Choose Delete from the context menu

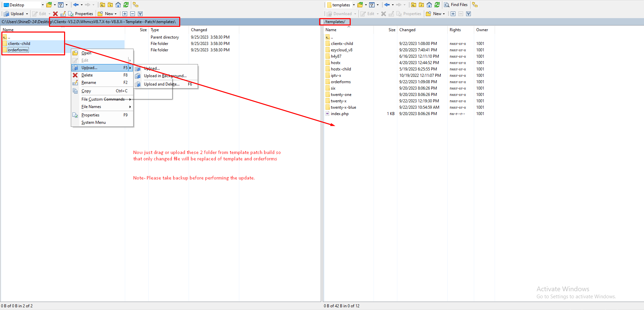point(87,75)
